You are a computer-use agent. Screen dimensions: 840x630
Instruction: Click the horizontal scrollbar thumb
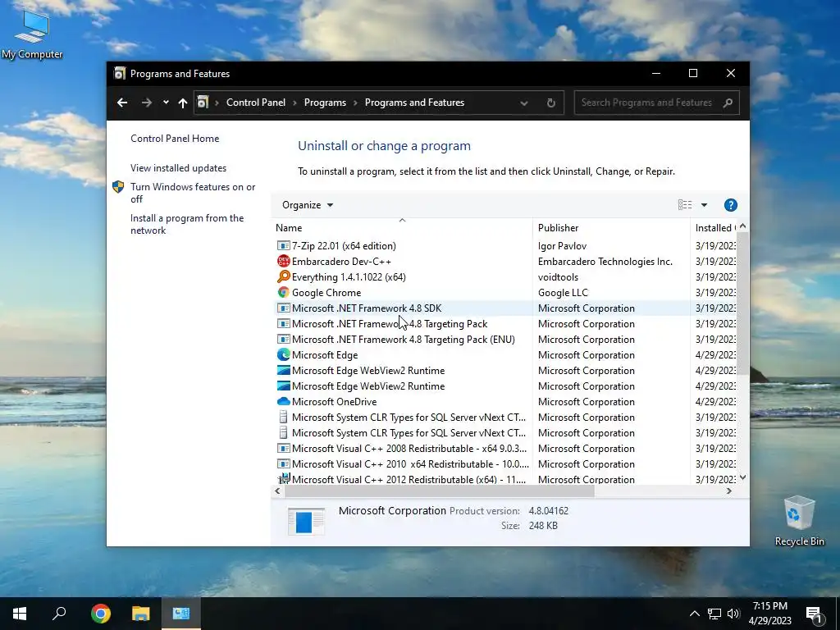440,491
